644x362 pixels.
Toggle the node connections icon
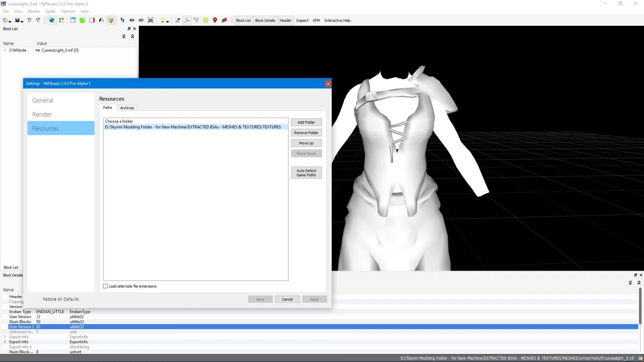coord(196,20)
